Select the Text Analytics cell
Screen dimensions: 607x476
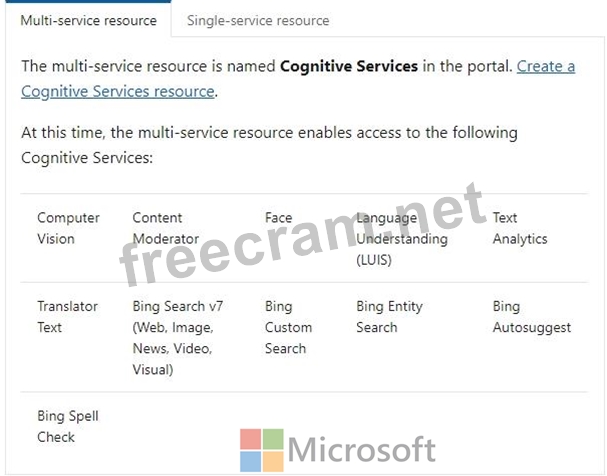tap(520, 228)
